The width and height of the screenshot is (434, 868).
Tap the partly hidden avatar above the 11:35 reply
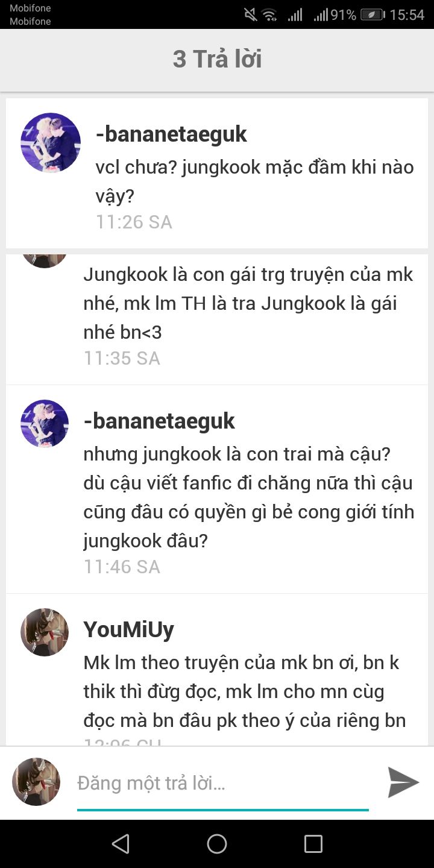coord(45,261)
